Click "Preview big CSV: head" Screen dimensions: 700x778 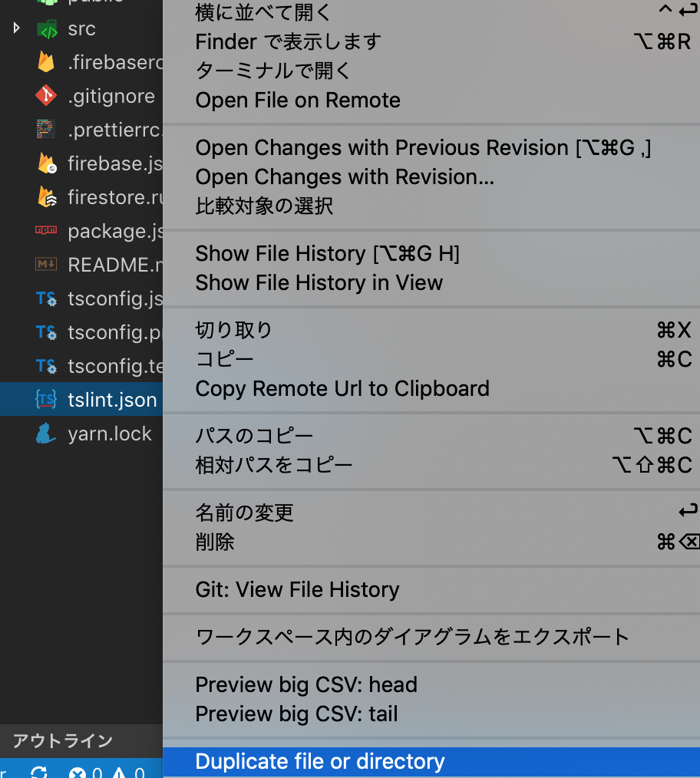click(306, 685)
